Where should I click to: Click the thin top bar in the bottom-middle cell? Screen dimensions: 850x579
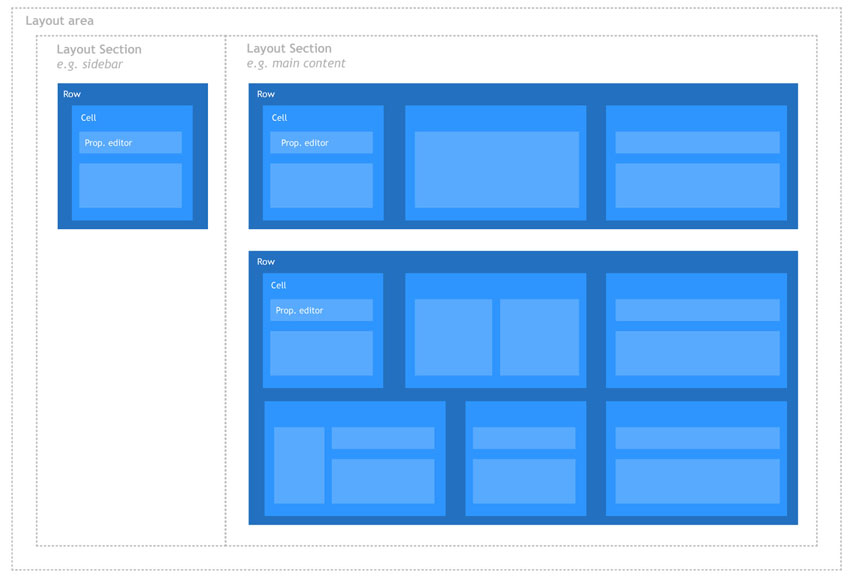(524, 438)
